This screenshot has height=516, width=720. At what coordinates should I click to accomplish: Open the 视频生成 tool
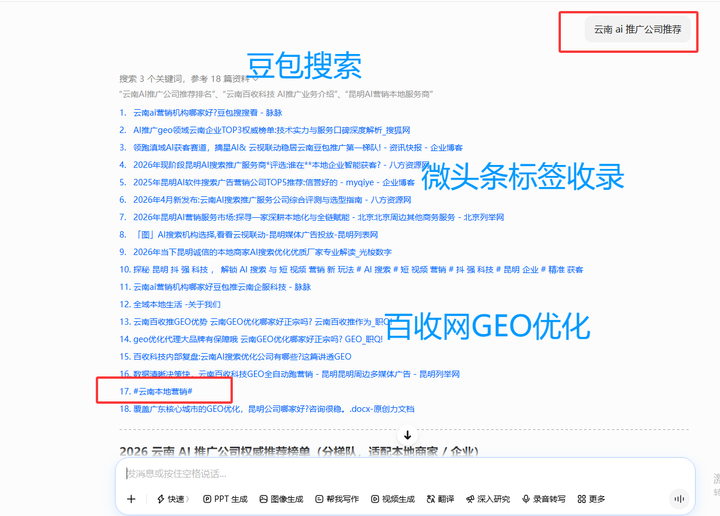coord(393,499)
